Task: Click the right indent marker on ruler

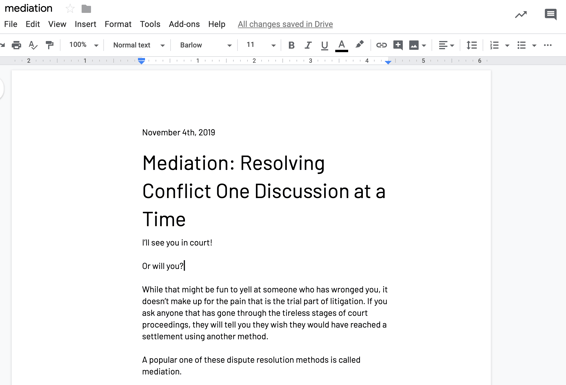Action: [x=388, y=62]
